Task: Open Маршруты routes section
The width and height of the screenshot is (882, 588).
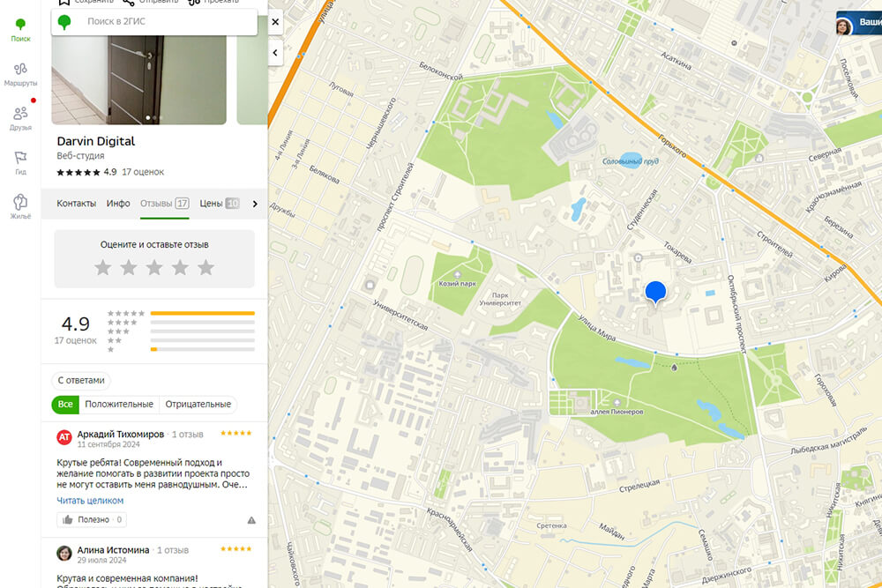Action: point(20,75)
